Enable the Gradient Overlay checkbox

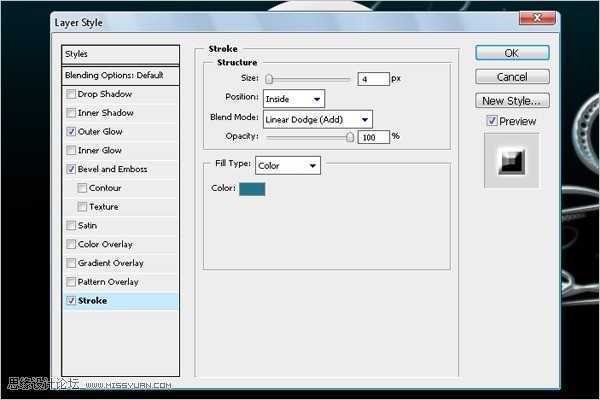(x=71, y=263)
